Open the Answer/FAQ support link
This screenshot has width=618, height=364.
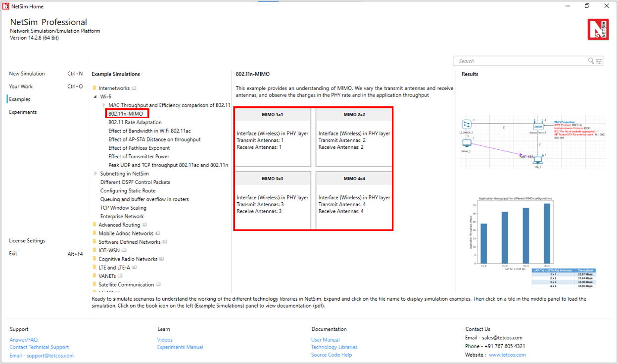click(24, 340)
